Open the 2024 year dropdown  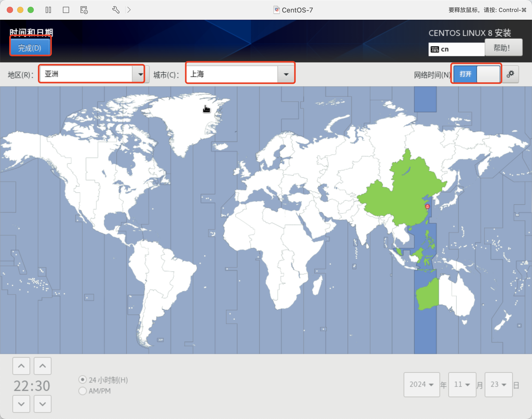pyautogui.click(x=422, y=384)
